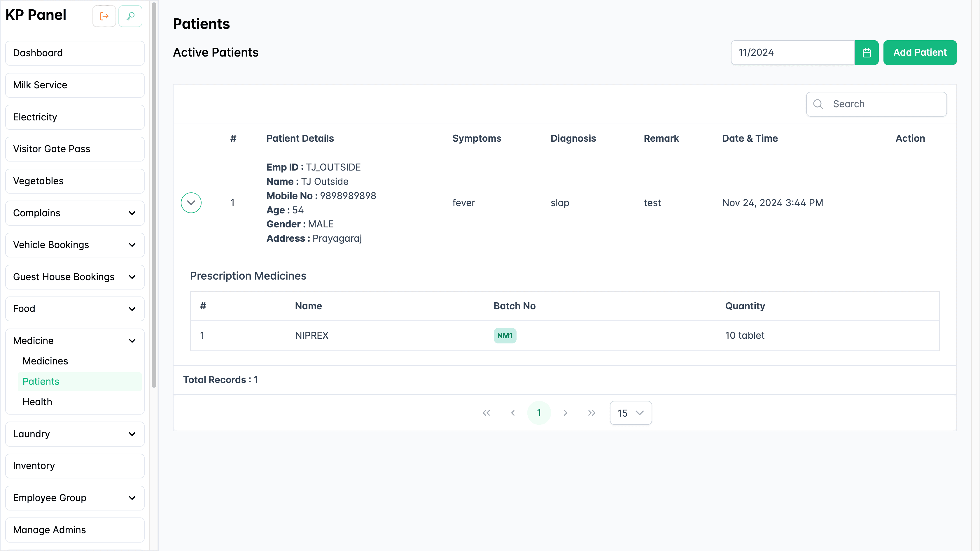Open the rows-per-page selector showing 15
Image resolution: width=980 pixels, height=551 pixels.
(630, 413)
